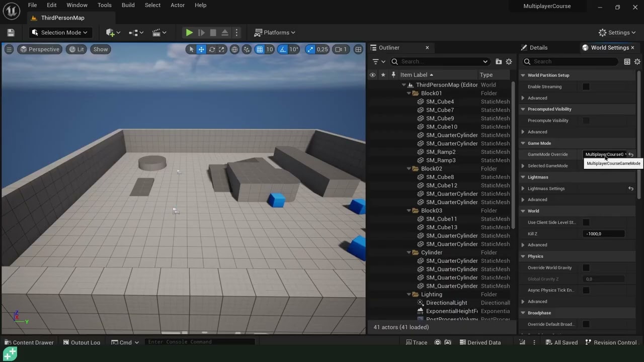Open the Platforms dropdown

[275, 33]
